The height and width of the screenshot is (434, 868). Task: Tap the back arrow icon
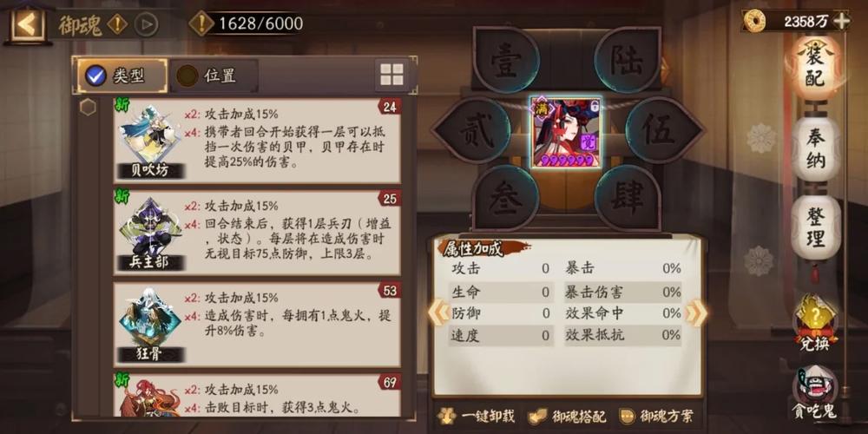point(27,23)
